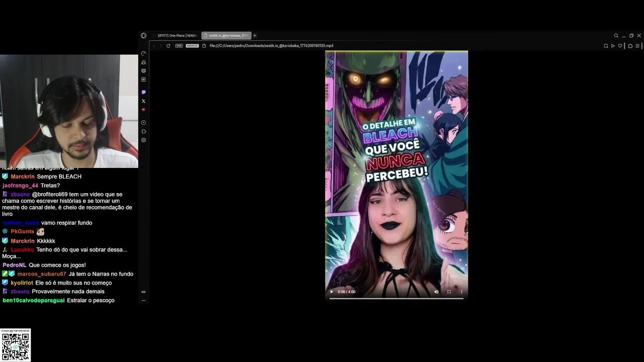Click chat username jaofrango_44
This screenshot has width=644, height=362.
coord(20,186)
